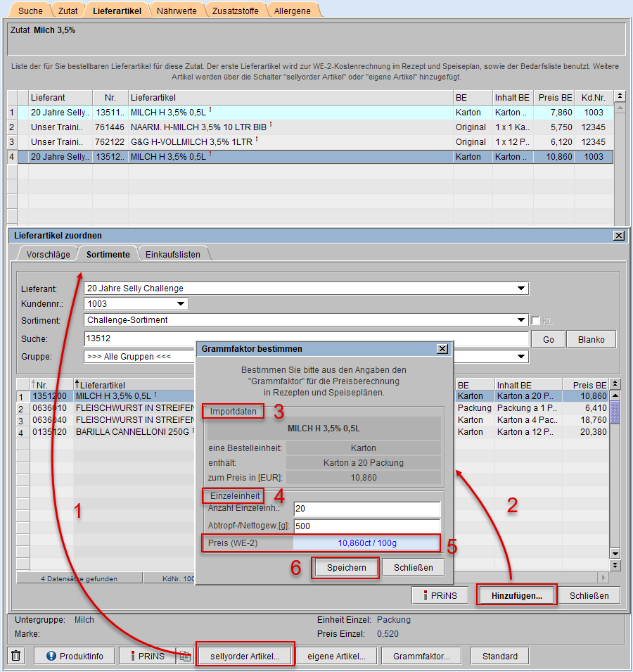The width and height of the screenshot is (633, 672).
Task: Open Produktinfo with the info icon
Action: pos(75,656)
